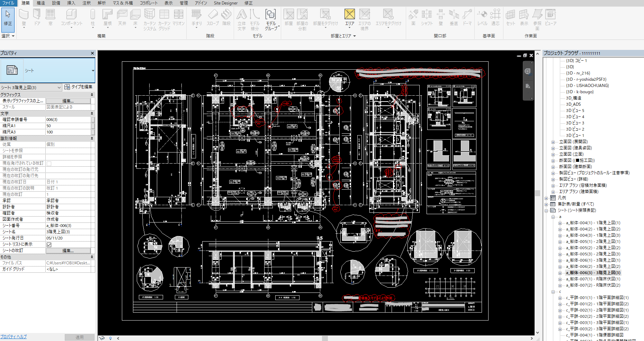Click the エリア (Area) tool icon
644x341 pixels.
coord(349,15)
